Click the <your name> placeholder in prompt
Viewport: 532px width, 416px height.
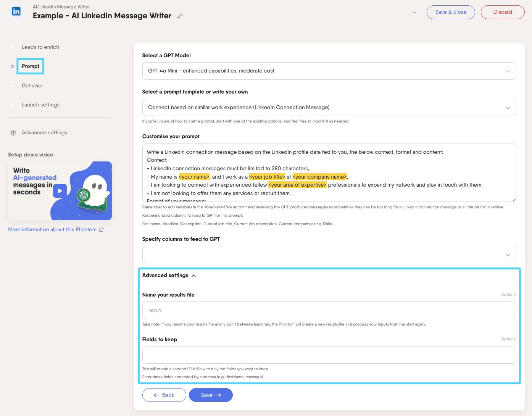click(194, 177)
